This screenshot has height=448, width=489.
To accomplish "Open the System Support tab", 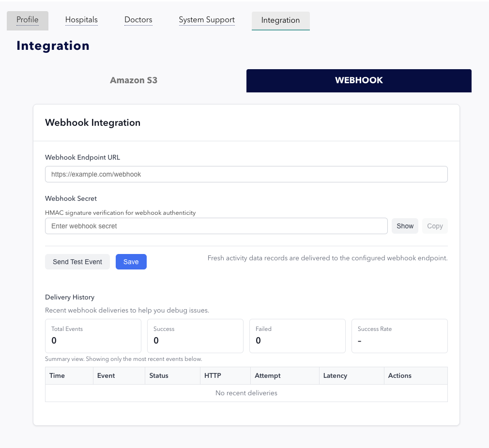I will point(207,20).
